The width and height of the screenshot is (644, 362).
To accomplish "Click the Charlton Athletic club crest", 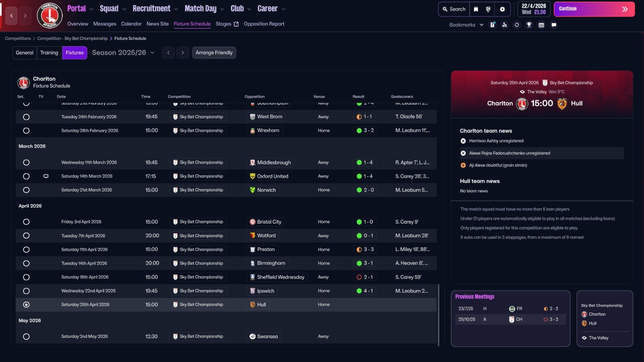I will pos(50,16).
